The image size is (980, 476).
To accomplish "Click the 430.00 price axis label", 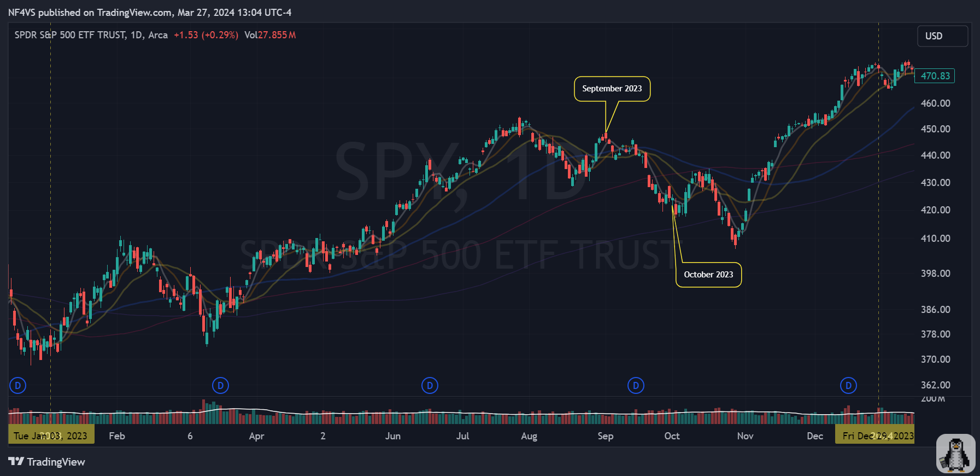I will 936,183.
